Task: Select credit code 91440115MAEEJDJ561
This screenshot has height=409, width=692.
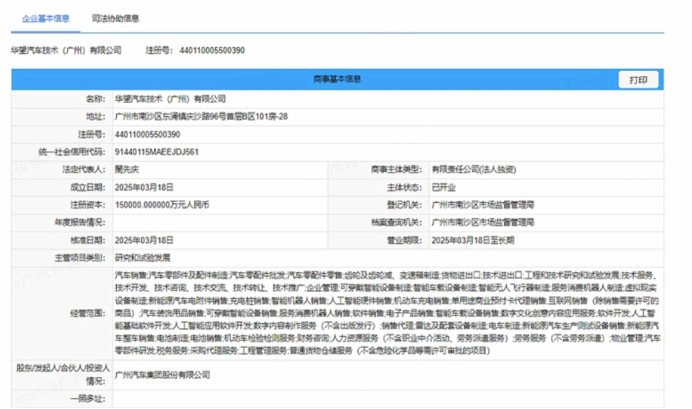Action: tap(157, 152)
